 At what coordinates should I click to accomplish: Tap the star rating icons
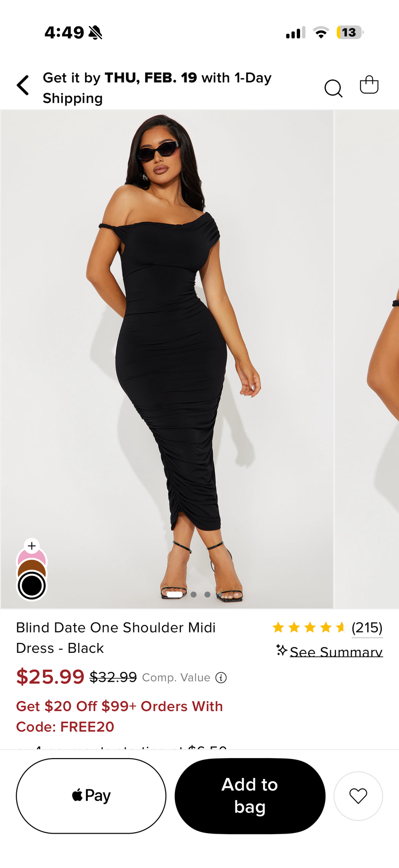point(309,627)
